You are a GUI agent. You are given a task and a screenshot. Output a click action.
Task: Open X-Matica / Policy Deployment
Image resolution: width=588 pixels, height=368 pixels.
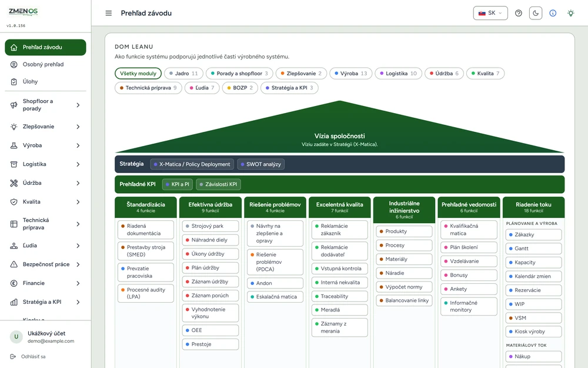click(x=192, y=164)
